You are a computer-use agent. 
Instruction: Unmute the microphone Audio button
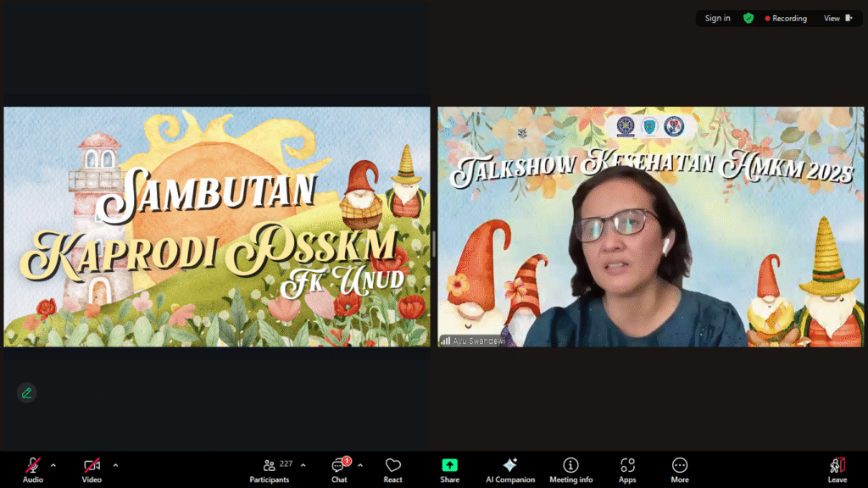pos(33,469)
